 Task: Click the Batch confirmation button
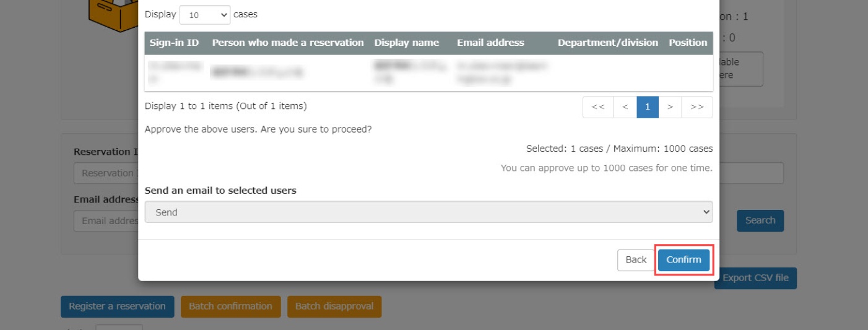[x=230, y=306]
